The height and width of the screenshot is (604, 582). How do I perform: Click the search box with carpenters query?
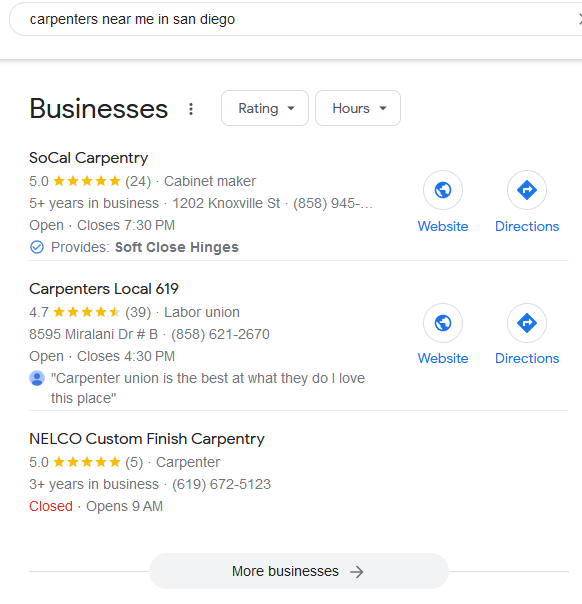pos(293,19)
